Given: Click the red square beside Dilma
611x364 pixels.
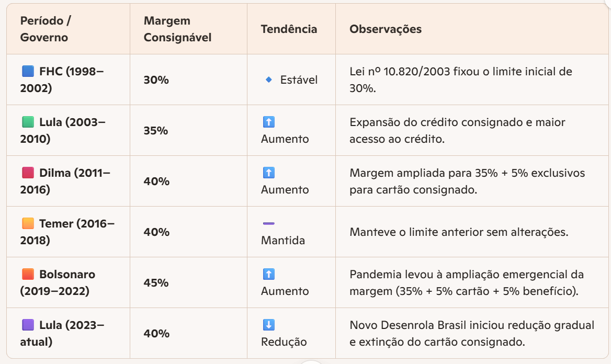Looking at the screenshot, I should point(28,173).
